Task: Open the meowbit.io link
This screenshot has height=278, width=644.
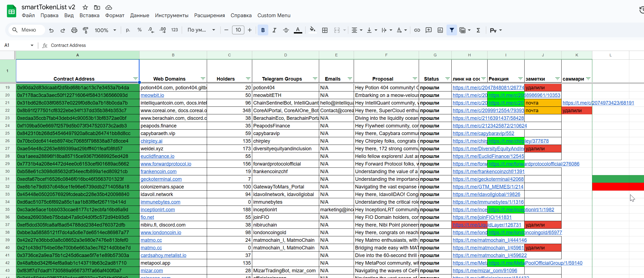Action: [152, 95]
